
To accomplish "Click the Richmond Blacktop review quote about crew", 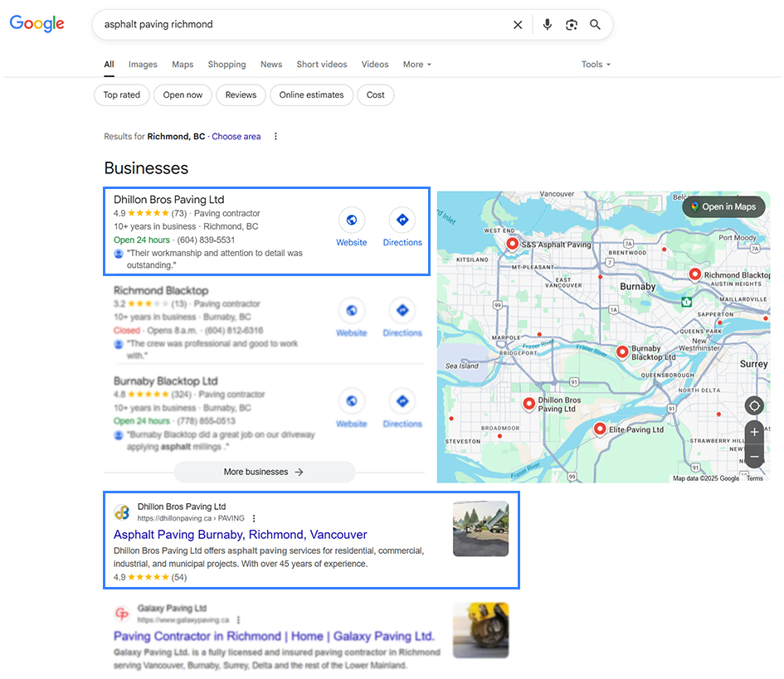I will 212,349.
